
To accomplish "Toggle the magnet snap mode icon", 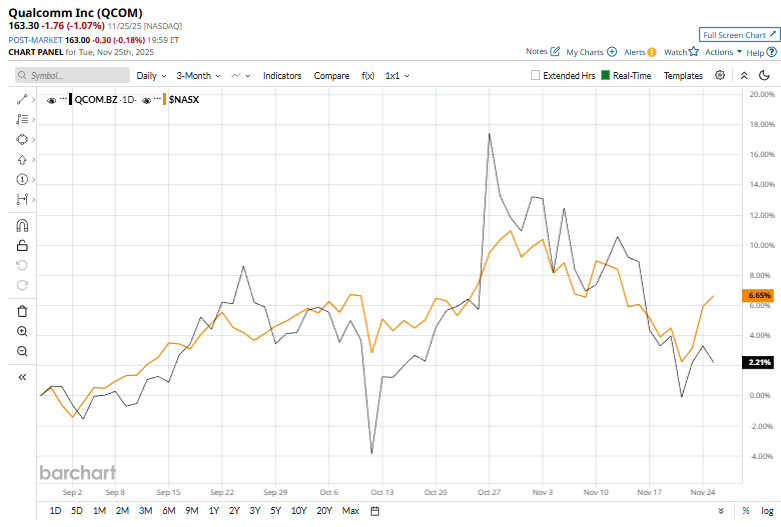I will click(x=22, y=226).
